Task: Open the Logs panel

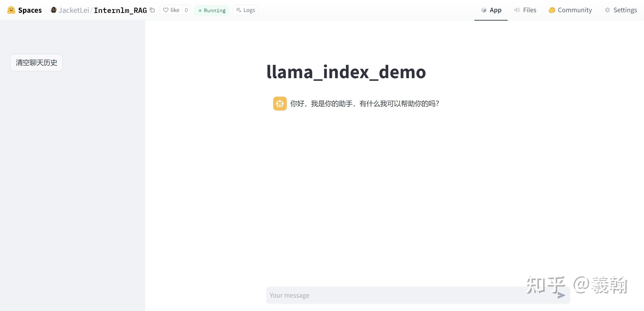Action: [245, 10]
